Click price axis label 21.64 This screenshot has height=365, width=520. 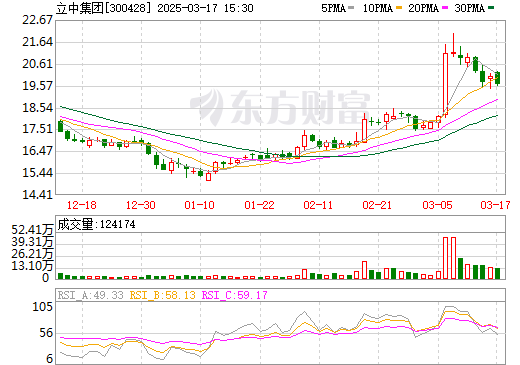pyautogui.click(x=37, y=42)
